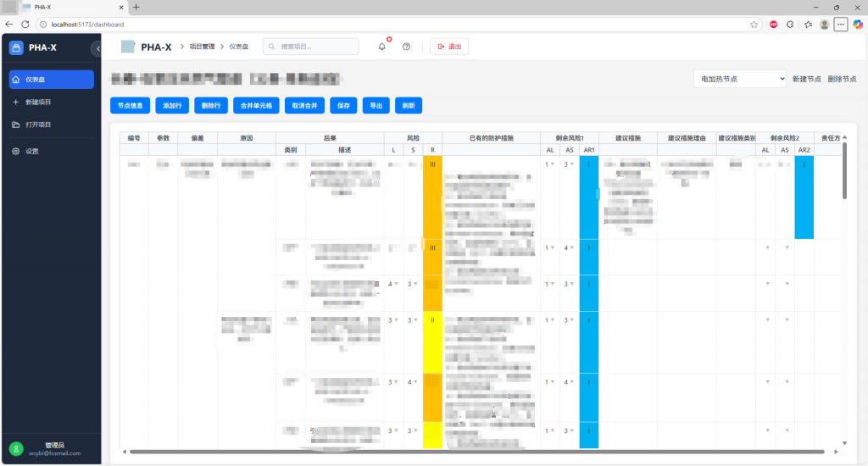The image size is (868, 466).
Task: Collapse the sidebar with the chevron button
Action: point(97,48)
